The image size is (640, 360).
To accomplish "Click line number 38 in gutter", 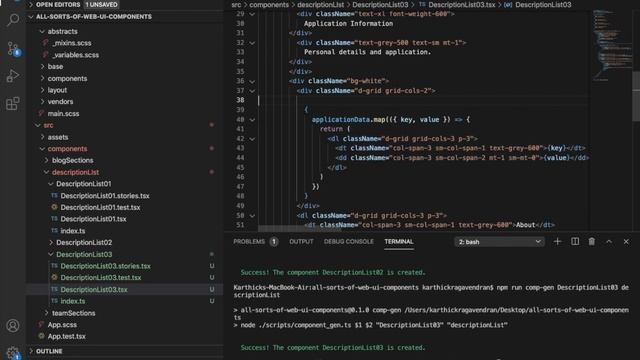I will [x=240, y=100].
